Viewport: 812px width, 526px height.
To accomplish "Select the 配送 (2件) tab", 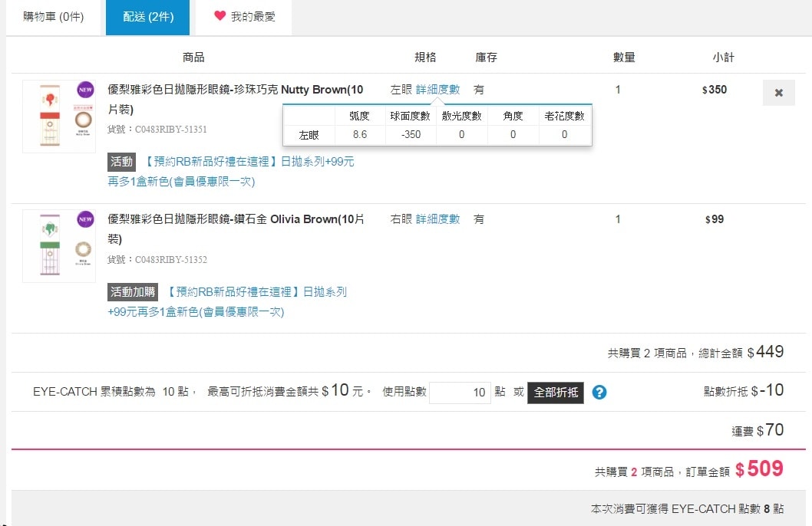I will (x=147, y=17).
